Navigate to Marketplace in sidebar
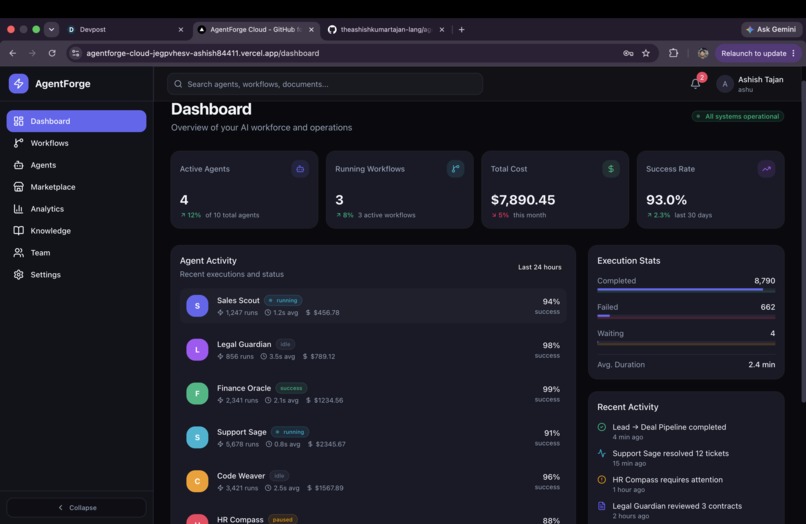 (76, 187)
